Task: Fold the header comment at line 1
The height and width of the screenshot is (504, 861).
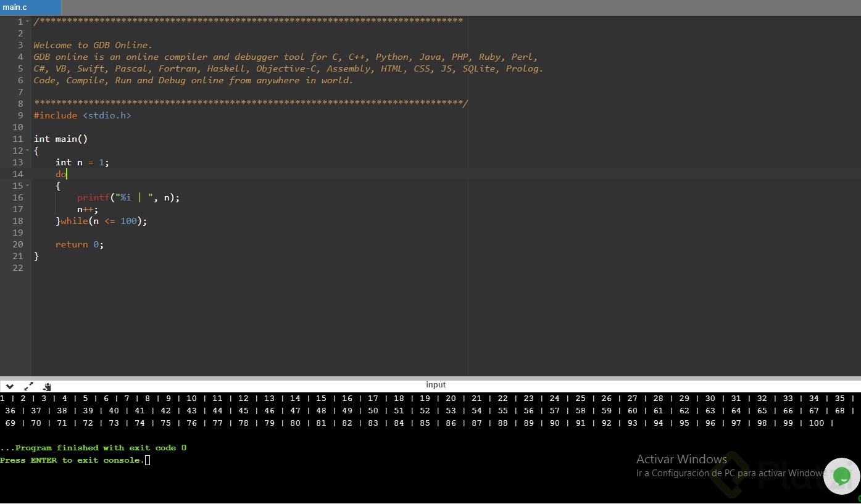Action: pyautogui.click(x=28, y=22)
